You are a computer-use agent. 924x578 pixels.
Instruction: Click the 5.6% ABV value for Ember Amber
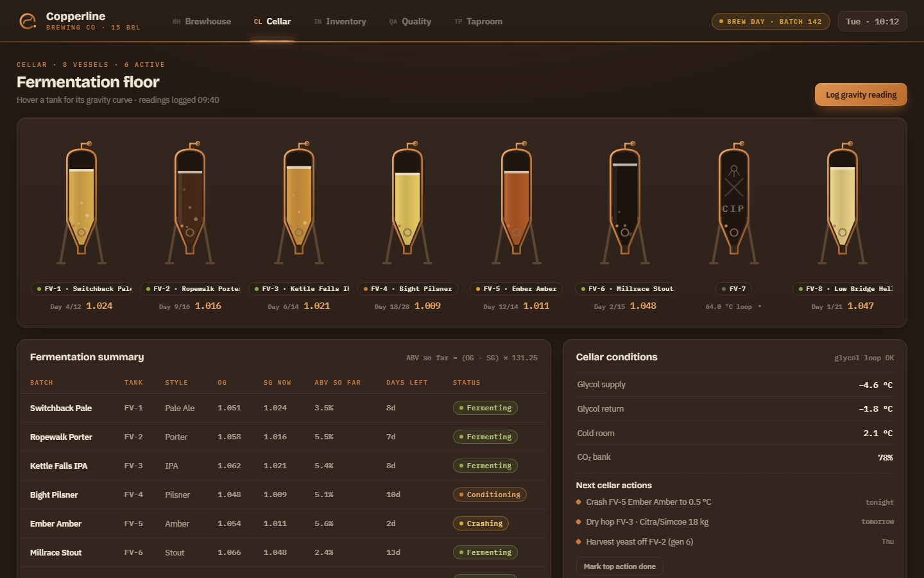pos(324,524)
